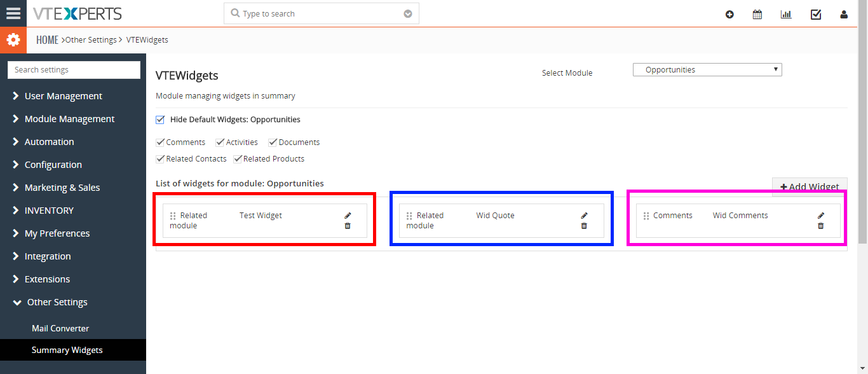
Task: Toggle Hide Default Widgets checkbox
Action: coord(160,119)
